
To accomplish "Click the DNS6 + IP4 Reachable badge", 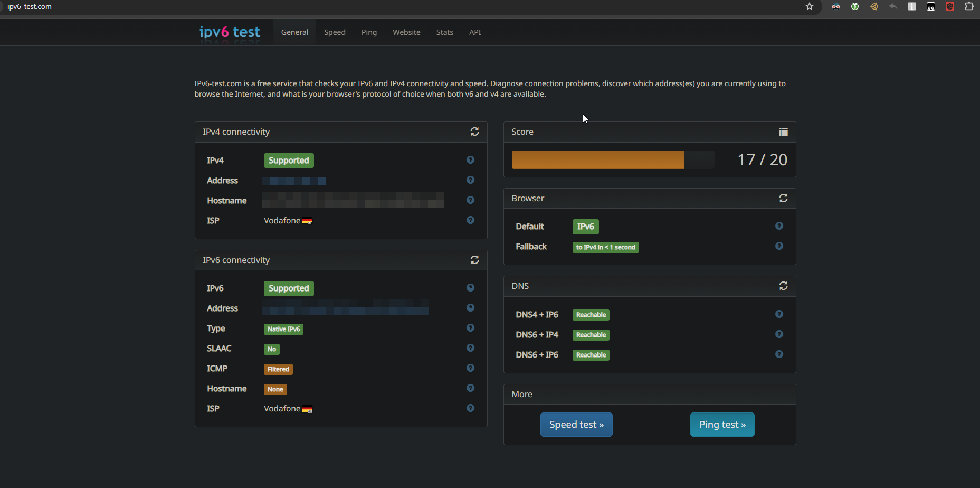I will (x=591, y=335).
